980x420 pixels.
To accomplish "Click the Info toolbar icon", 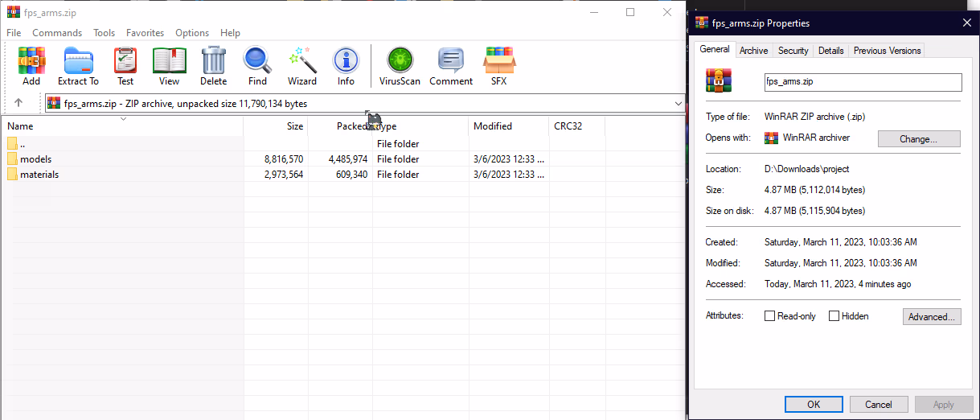I will 346,61.
